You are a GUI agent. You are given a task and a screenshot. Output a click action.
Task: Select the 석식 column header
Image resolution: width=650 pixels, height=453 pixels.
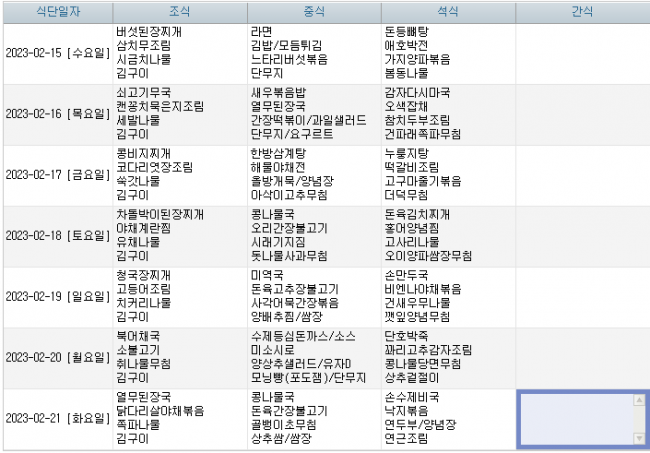(x=447, y=11)
